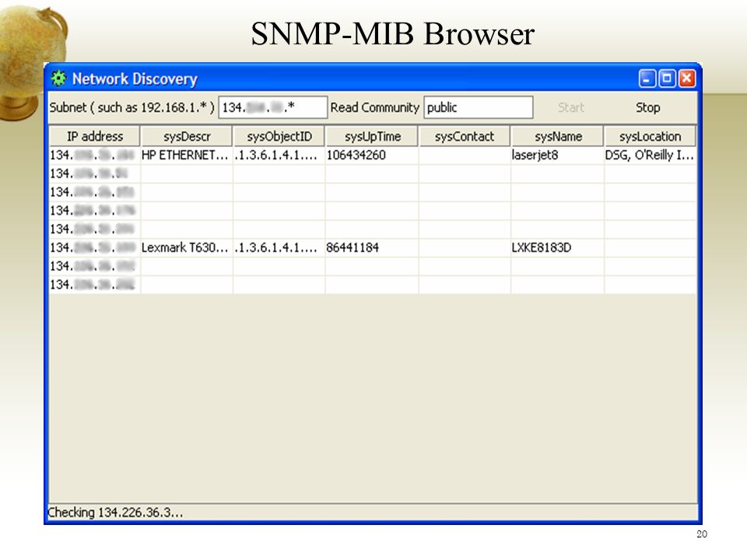Click the Read Community label
Image resolution: width=747 pixels, height=560 pixels.
375,107
